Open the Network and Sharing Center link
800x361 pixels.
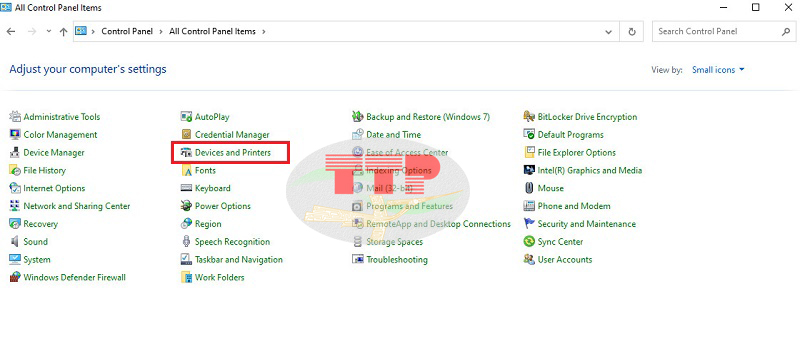click(x=77, y=206)
